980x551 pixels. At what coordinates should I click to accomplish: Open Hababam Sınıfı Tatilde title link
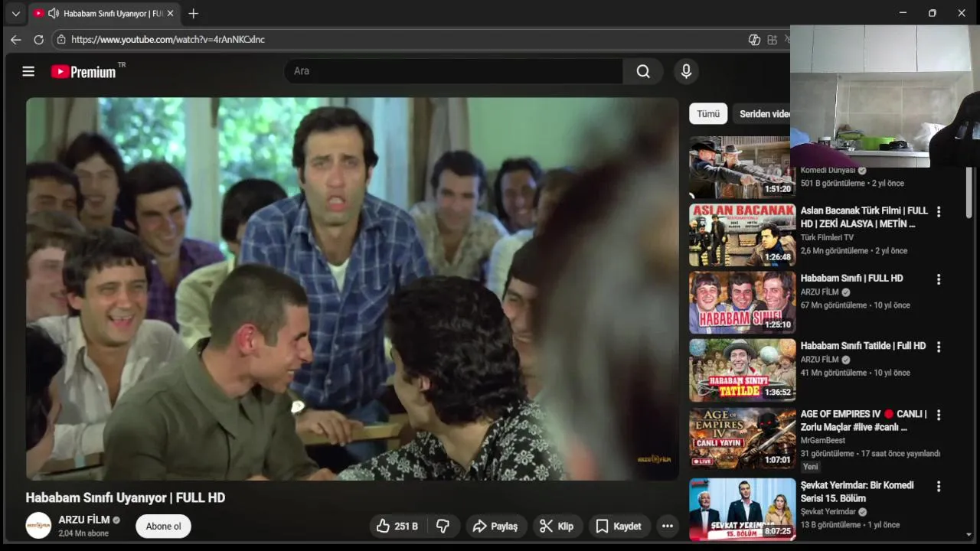[x=864, y=345]
